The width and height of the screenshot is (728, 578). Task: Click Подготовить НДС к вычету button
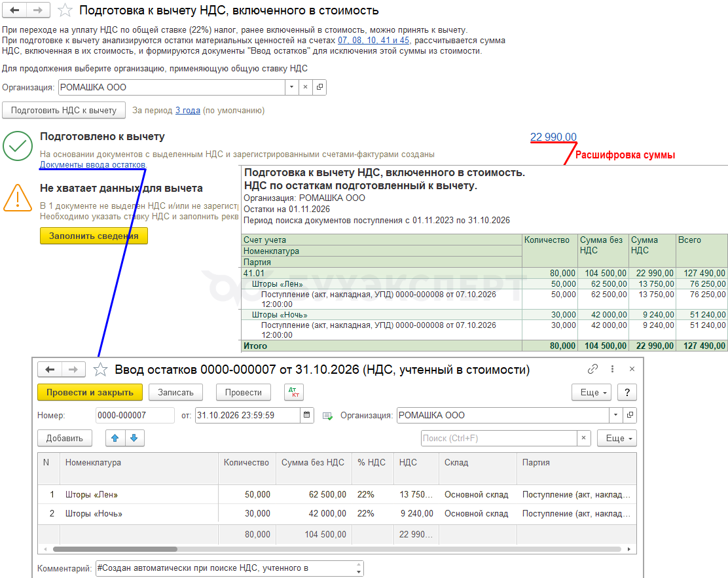coord(64,111)
